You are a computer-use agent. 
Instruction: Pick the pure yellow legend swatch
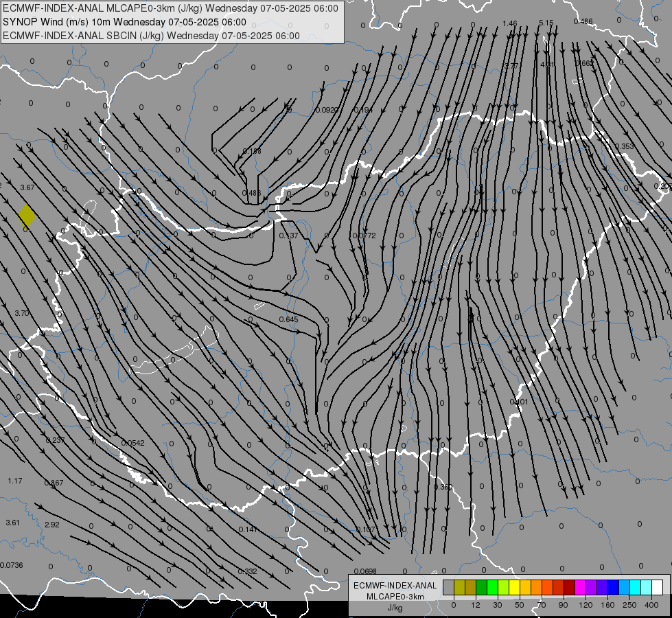514,587
